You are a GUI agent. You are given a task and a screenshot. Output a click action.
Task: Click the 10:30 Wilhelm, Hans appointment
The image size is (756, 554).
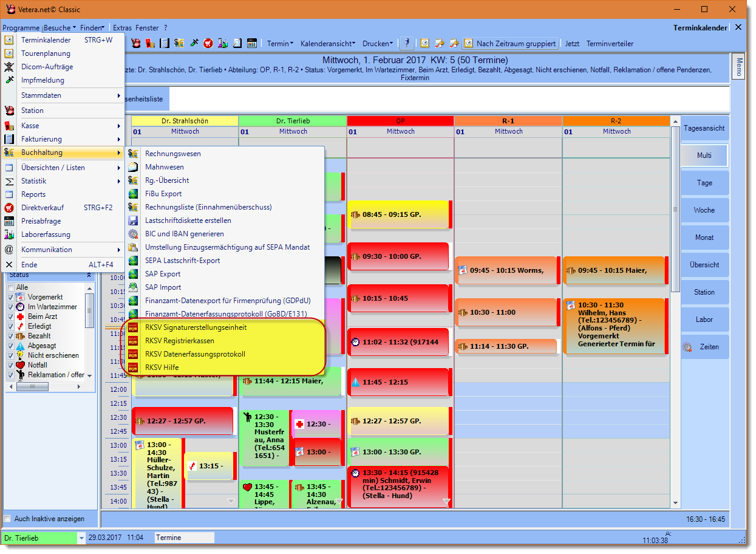[613, 325]
